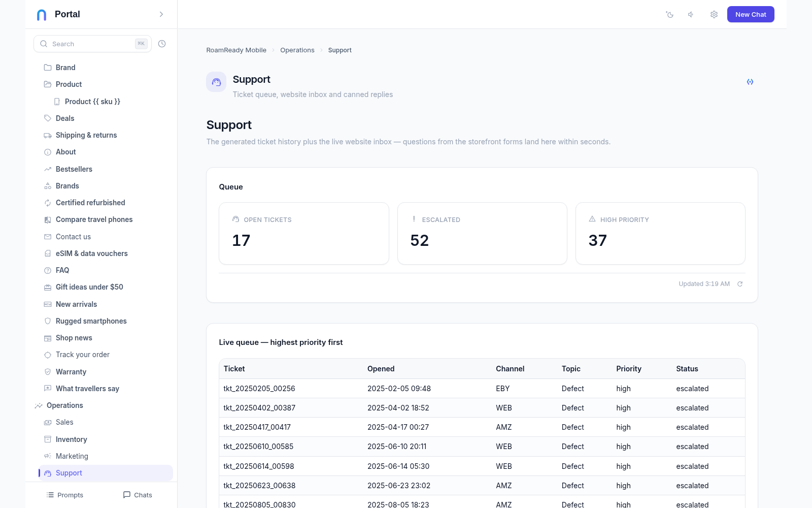Switch to the Chats tab
The height and width of the screenshot is (508, 812).
(138, 495)
